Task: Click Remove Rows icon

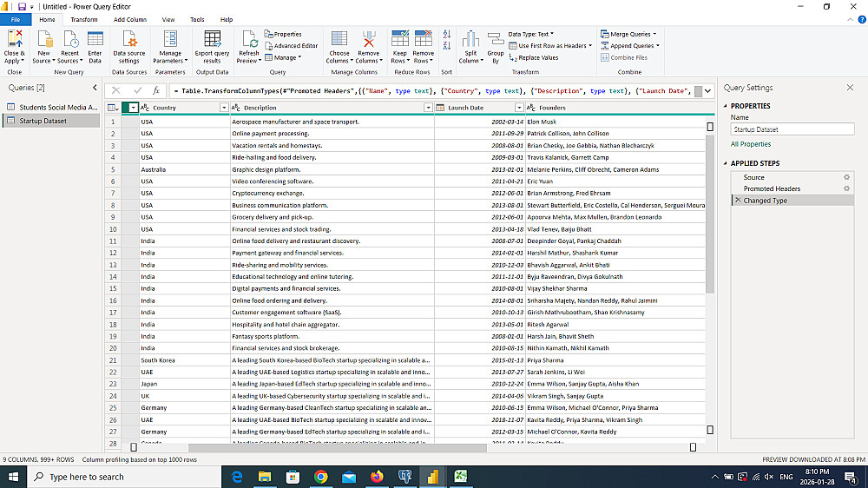Action: [x=424, y=39]
